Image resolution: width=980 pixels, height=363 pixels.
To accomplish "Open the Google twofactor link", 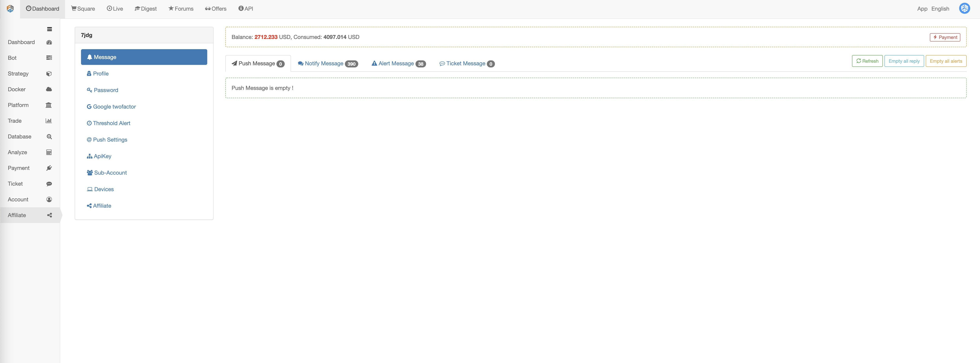I will tap(144, 107).
